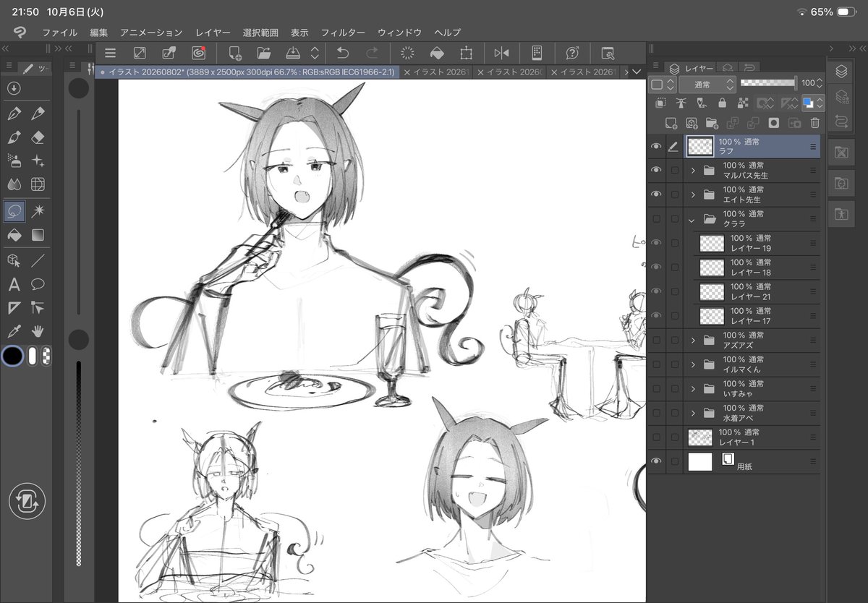Screen dimensions: 868x603
Task: Click the ラフ layer thumbnail
Action: [699, 147]
